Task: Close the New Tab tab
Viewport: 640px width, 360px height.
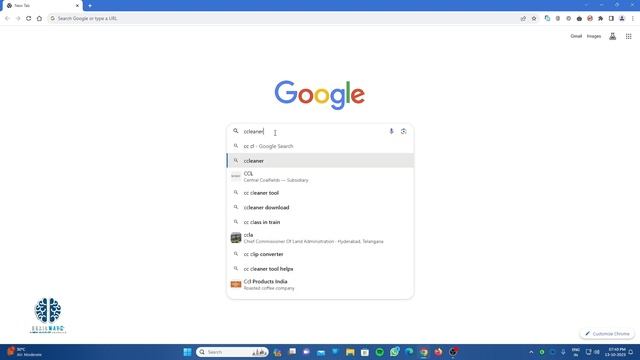Action: [77, 6]
